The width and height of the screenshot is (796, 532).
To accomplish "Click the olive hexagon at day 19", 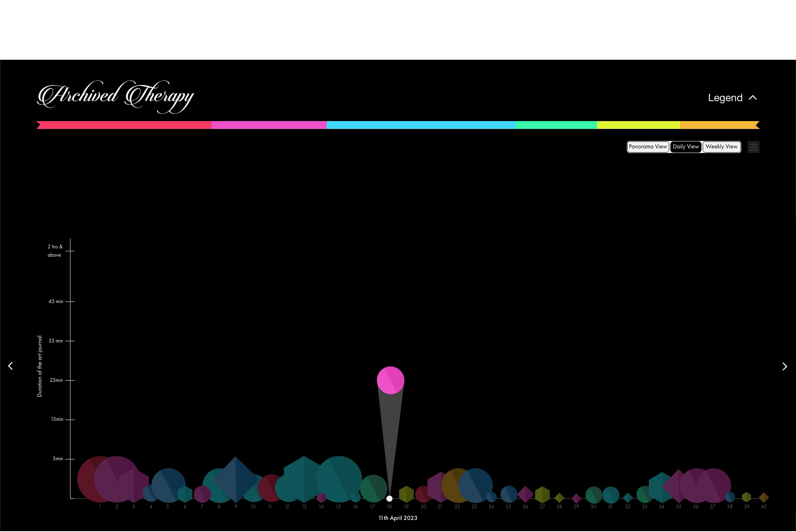I will pyautogui.click(x=406, y=494).
